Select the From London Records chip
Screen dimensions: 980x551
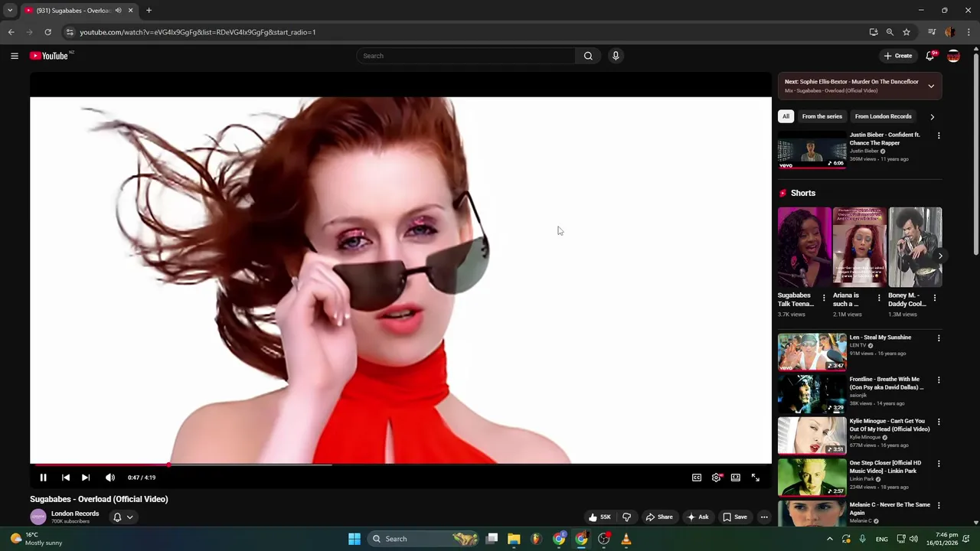[x=884, y=116]
